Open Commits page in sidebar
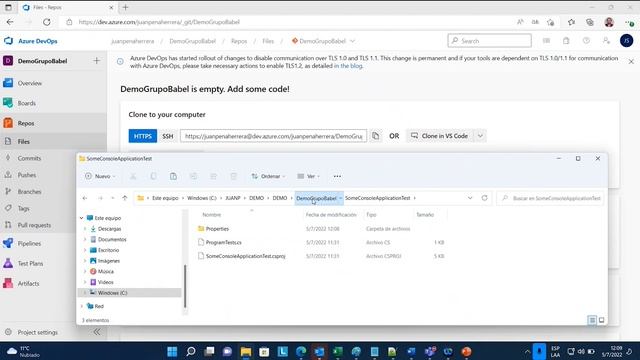 point(29,158)
